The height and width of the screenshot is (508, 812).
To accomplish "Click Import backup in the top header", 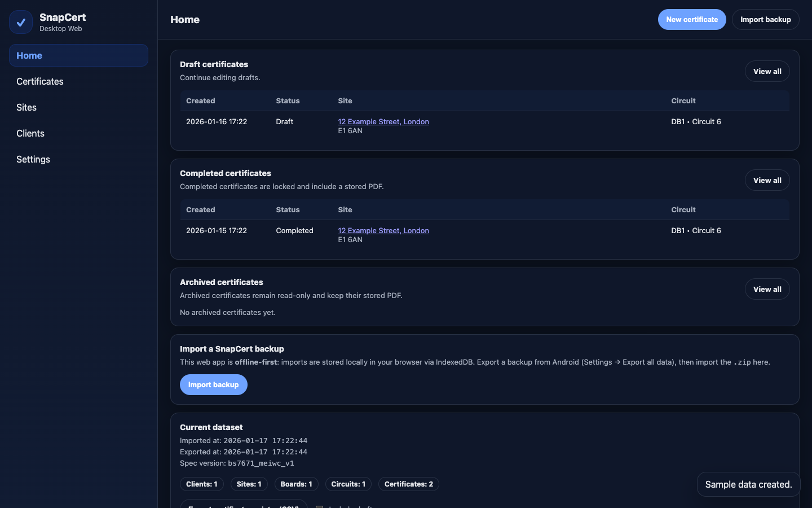I will (765, 19).
